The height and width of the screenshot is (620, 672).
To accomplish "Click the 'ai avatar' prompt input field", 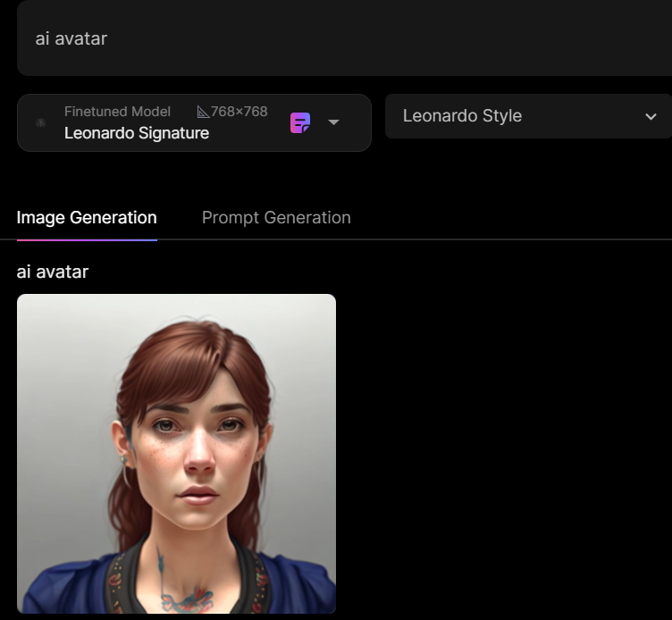I will [345, 38].
